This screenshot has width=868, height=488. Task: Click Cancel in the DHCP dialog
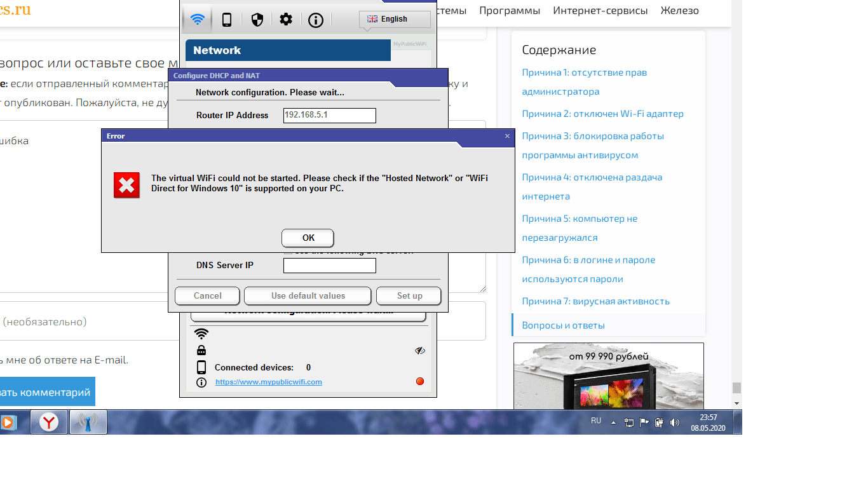208,295
